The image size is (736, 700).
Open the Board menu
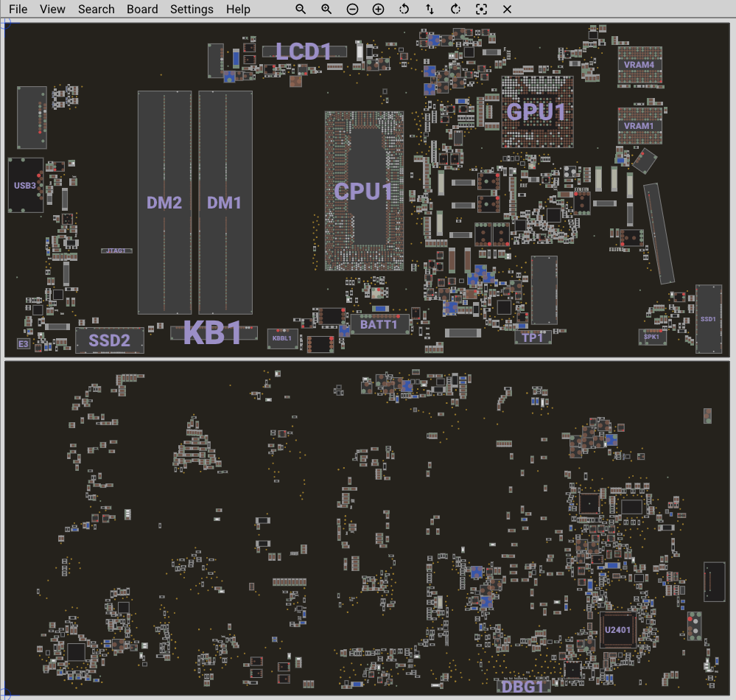142,10
